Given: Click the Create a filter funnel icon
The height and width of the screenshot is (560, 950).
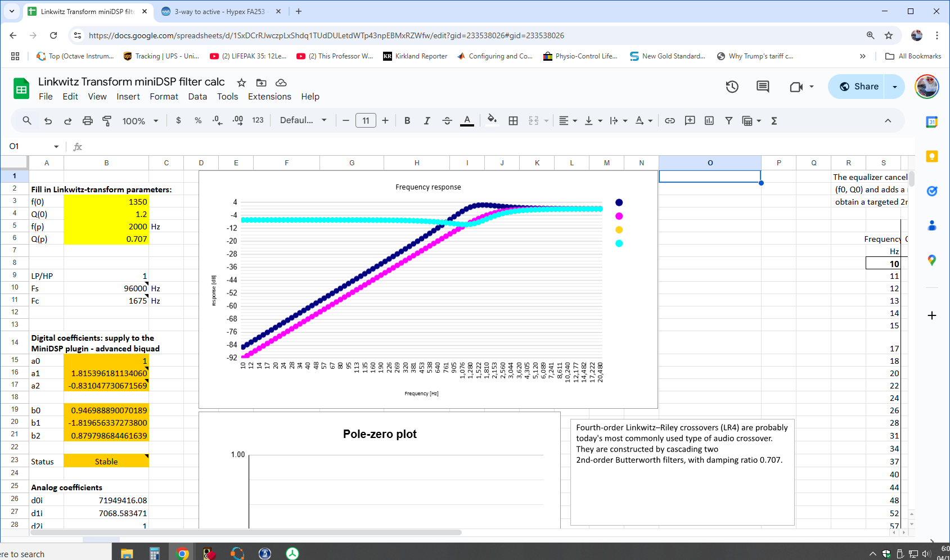Looking at the screenshot, I should (728, 120).
